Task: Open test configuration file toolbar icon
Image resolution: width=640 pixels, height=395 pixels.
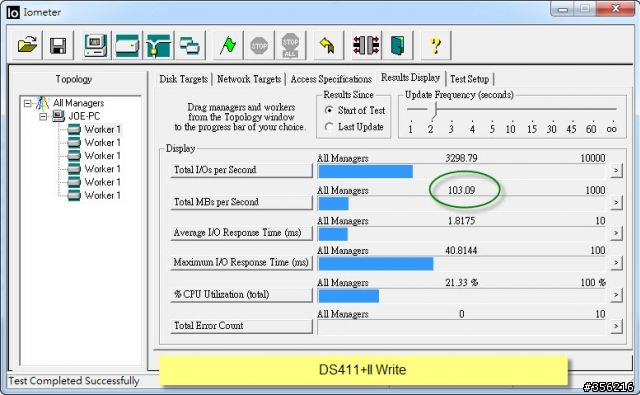Action: pos(27,45)
